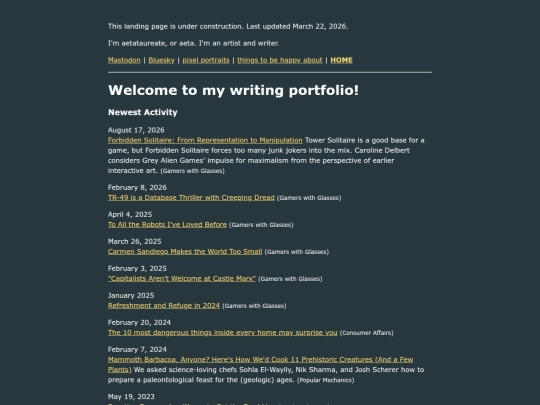The width and height of the screenshot is (540, 405).
Task: Click the August 17, 2026 date entry
Action: (136, 130)
